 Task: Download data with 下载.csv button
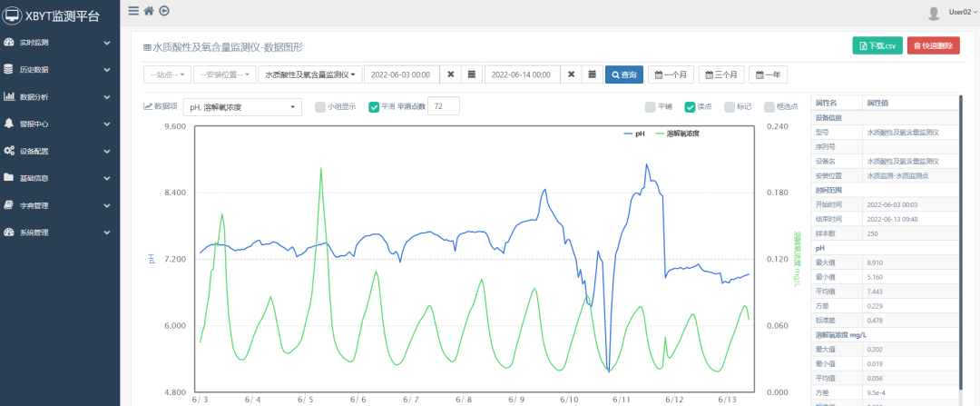coord(877,45)
